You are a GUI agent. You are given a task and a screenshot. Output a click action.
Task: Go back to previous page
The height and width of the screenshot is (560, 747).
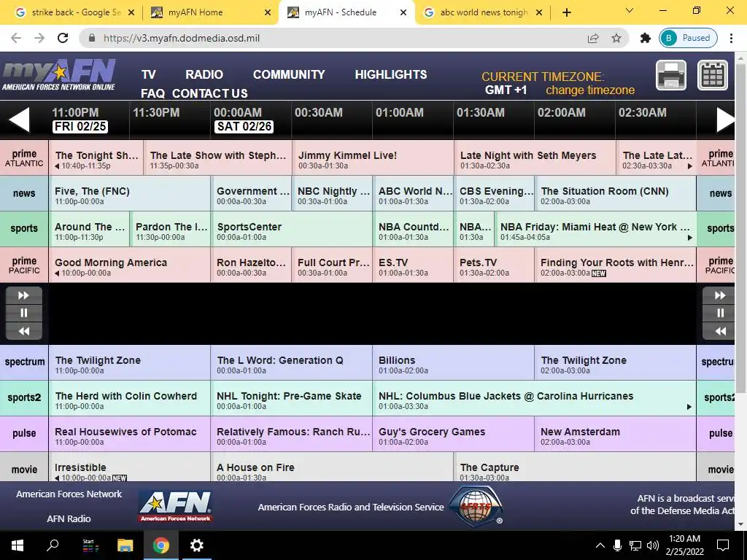tap(16, 38)
